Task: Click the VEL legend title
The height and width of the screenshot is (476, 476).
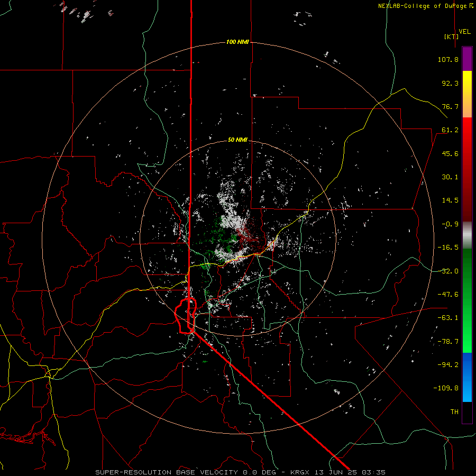Action: [x=464, y=32]
